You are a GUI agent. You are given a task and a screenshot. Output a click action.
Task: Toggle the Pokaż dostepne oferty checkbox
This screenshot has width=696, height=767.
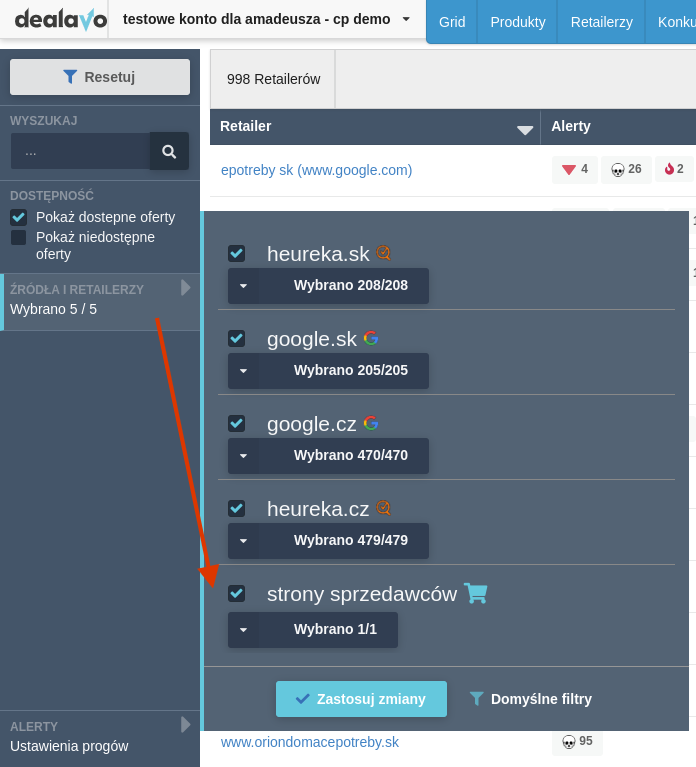click(x=19, y=217)
